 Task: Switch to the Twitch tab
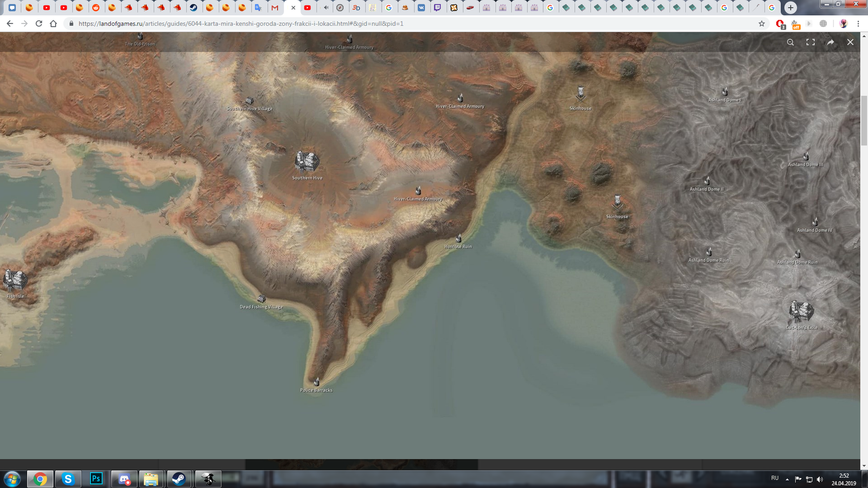click(437, 8)
